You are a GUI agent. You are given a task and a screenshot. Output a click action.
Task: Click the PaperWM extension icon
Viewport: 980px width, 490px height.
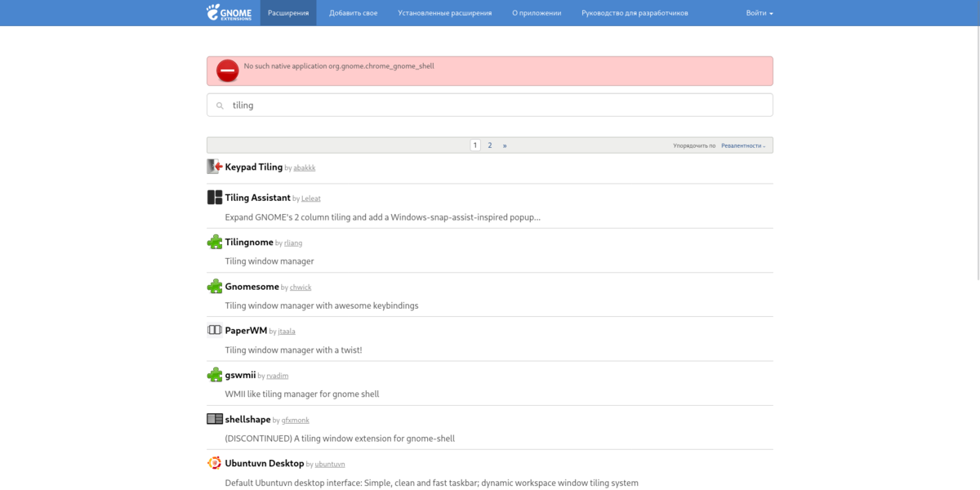(215, 330)
